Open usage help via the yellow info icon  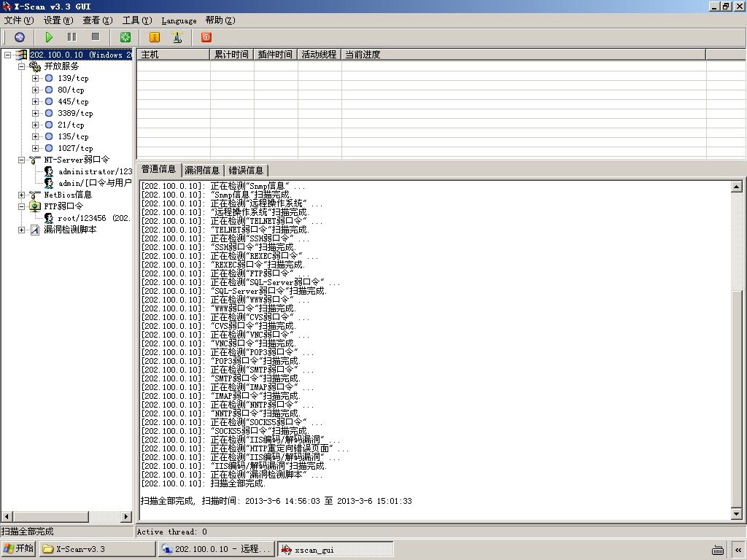point(155,37)
